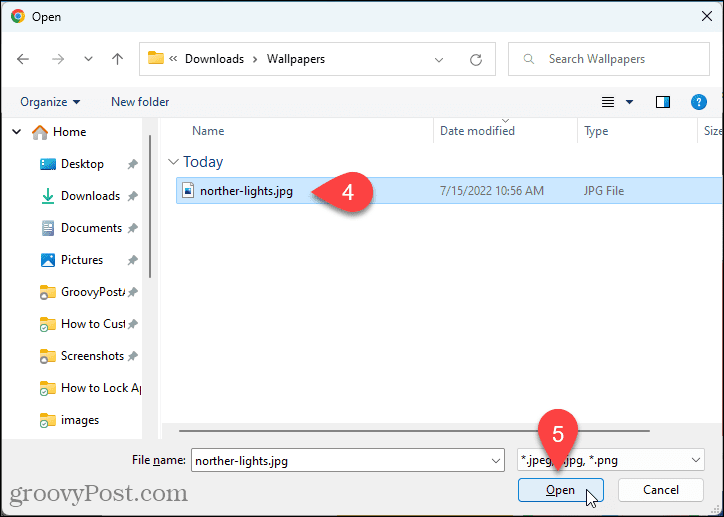
Task: Open Pictures in the sidebar
Action: (72, 260)
